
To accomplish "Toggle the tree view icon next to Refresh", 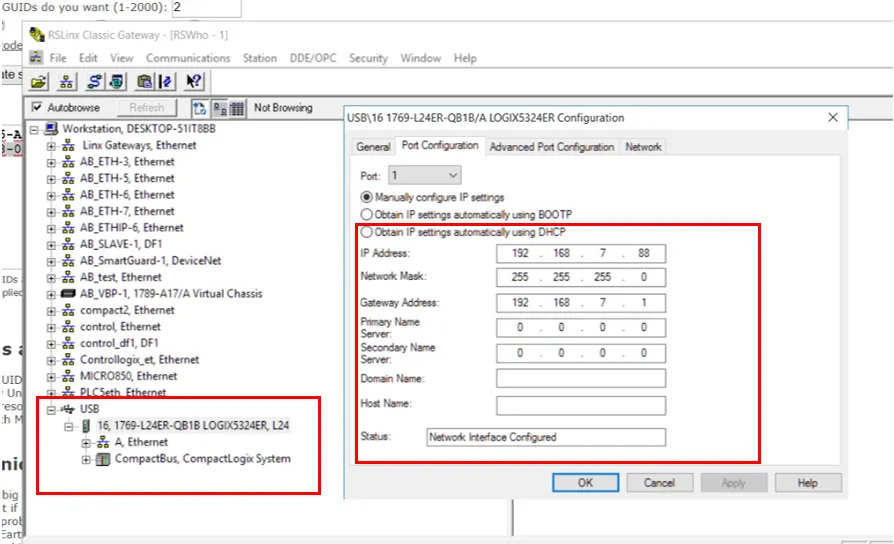I will click(199, 108).
